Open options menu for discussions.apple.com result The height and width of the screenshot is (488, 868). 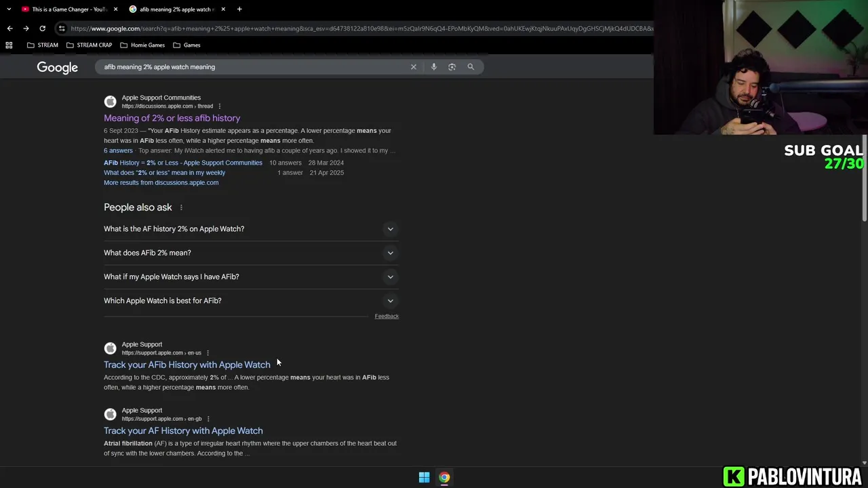pyautogui.click(x=219, y=106)
